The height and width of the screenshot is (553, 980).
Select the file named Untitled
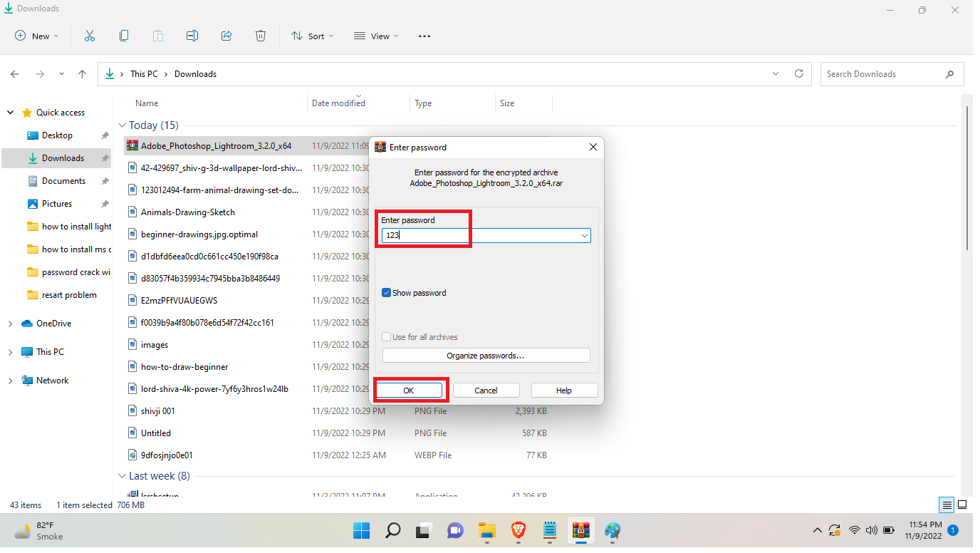[x=155, y=433]
